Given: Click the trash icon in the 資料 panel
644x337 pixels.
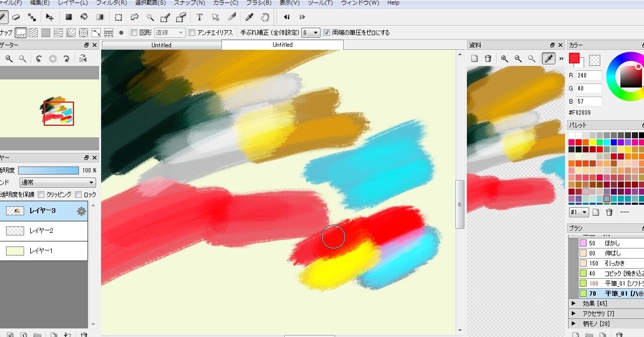Looking at the screenshot, I should pos(488,58).
